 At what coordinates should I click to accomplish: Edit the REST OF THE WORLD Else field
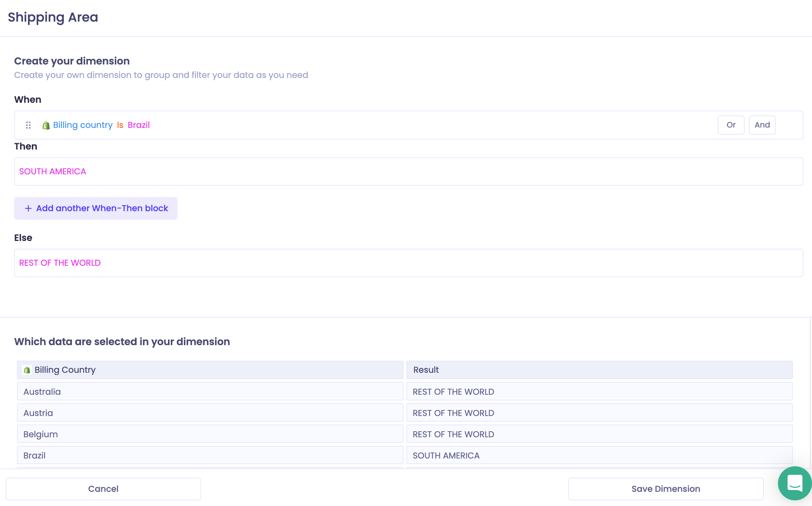(408, 263)
